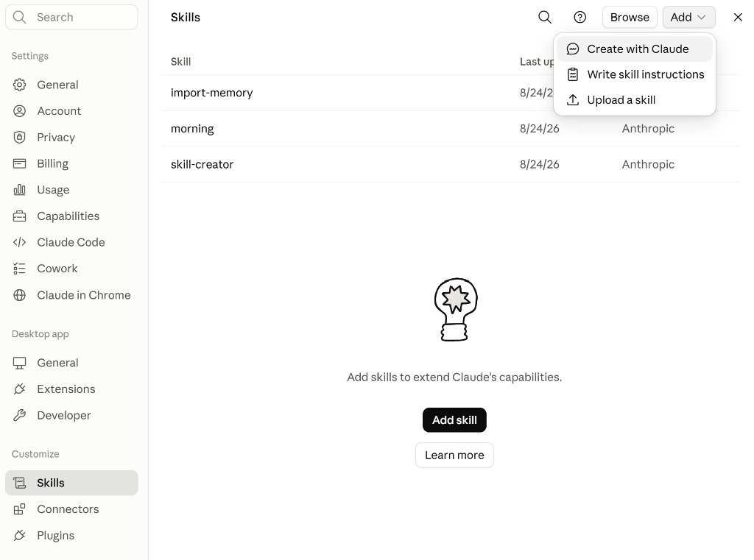
Task: Open the Plugins page
Action: [71, 536]
